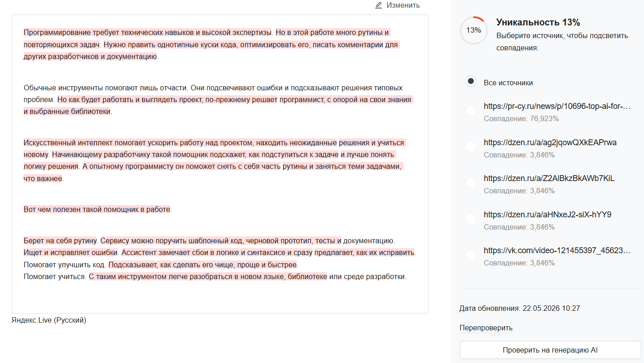Image resolution: width=644 pixels, height=363 pixels.
Task: Click the Яндекс.Live (Русский) label
Action: [x=49, y=320]
